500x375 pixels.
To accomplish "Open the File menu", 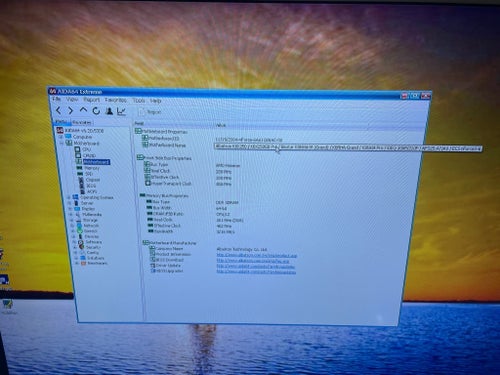I will point(56,99).
